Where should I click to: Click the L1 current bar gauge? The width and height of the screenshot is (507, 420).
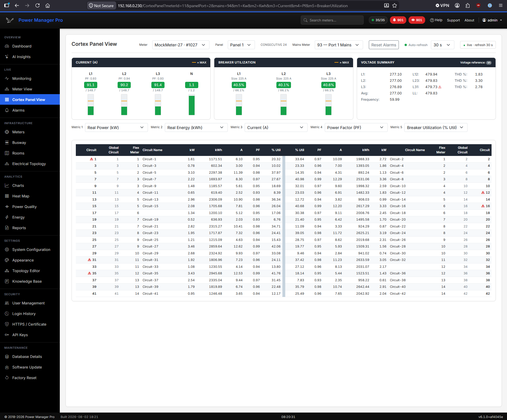[x=91, y=105]
